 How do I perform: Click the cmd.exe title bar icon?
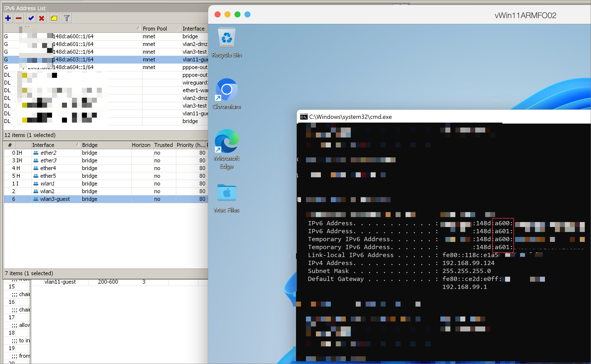point(304,117)
